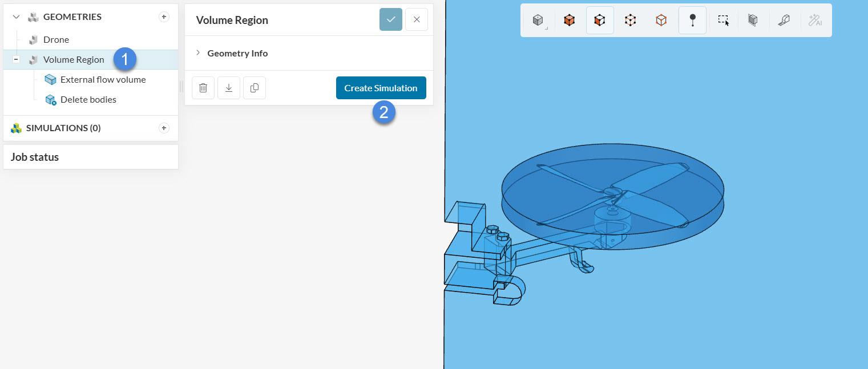Collapse the GEOMETRIES tree section
This screenshot has height=369, width=868.
pos(16,17)
